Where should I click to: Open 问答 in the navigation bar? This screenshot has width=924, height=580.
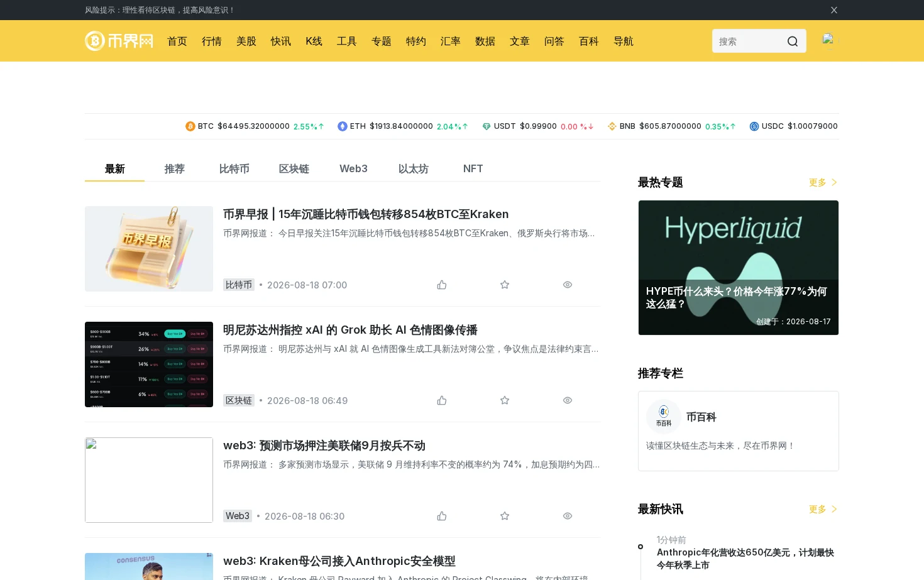[x=554, y=41]
